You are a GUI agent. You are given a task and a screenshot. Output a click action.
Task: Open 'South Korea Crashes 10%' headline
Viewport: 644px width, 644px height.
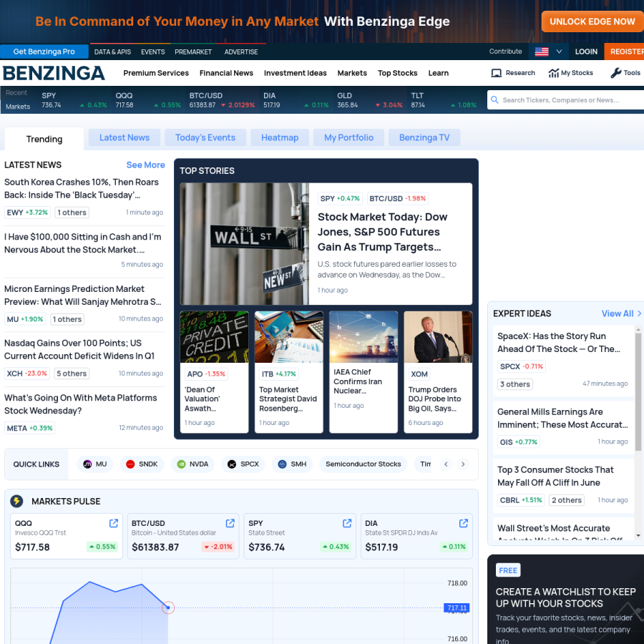pos(82,188)
